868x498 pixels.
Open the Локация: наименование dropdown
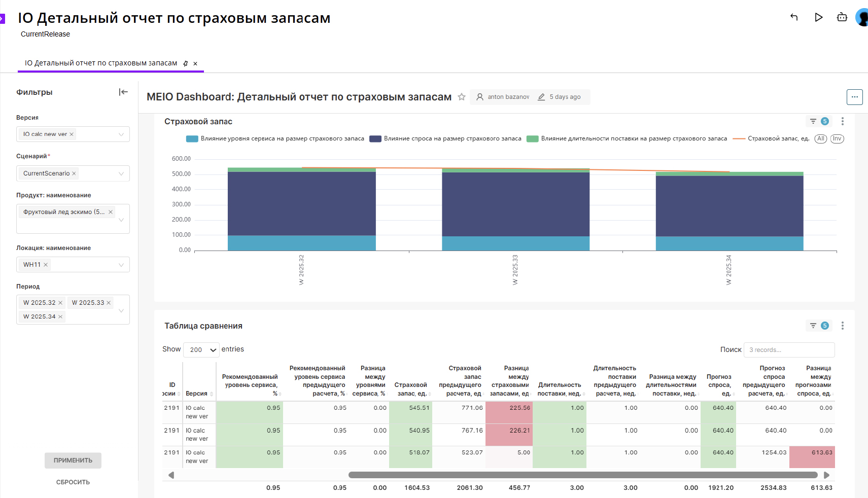pyautogui.click(x=121, y=265)
